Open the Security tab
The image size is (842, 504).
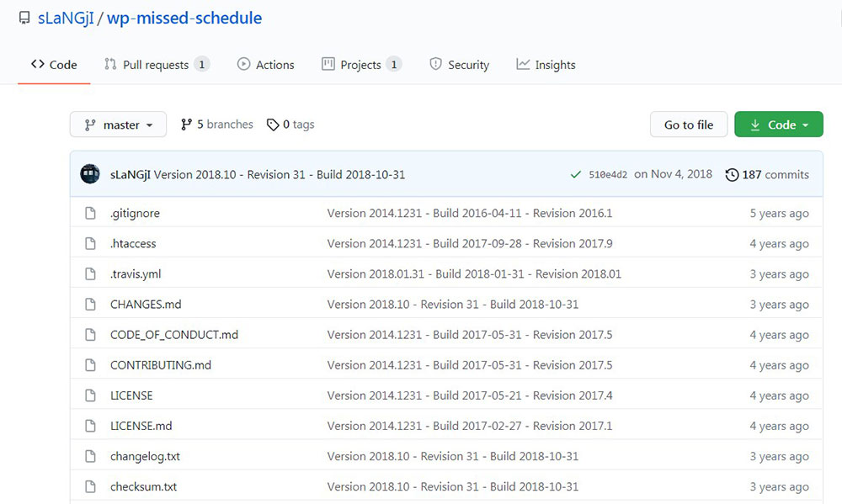460,65
